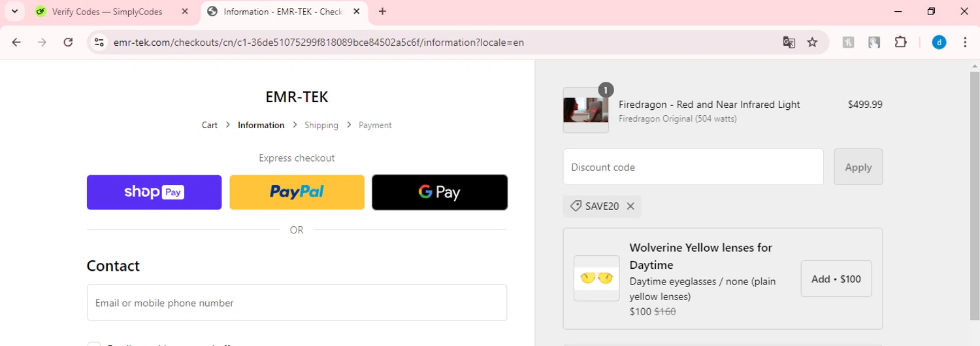Focus the Email or mobile phone number field
Screen dimensions: 980x346
(x=297, y=303)
